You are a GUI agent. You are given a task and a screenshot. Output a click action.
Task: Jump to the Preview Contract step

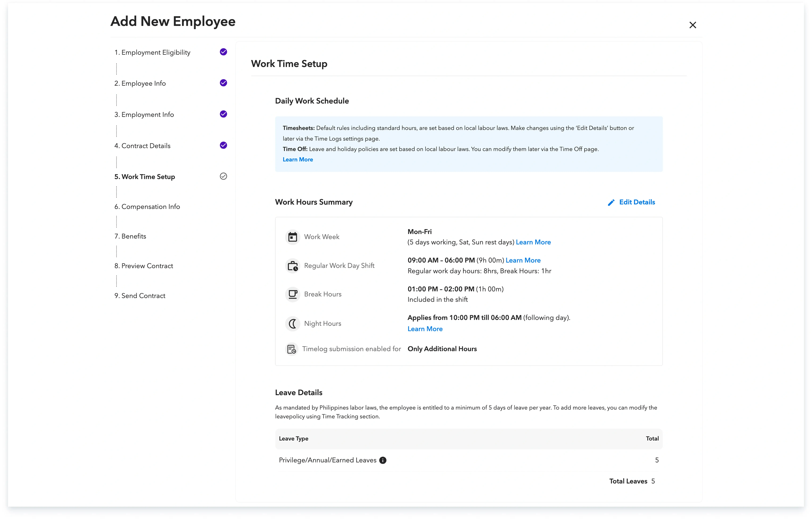click(x=144, y=266)
